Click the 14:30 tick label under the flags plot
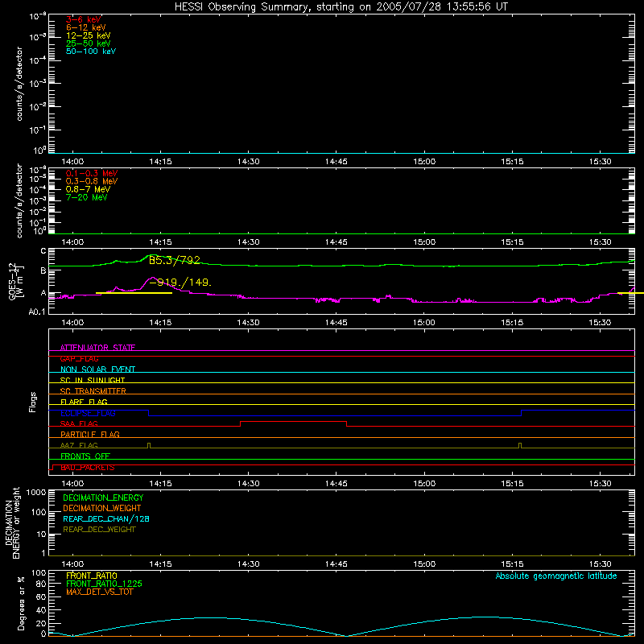The width and height of the screenshot is (644, 644). pyautogui.click(x=248, y=484)
